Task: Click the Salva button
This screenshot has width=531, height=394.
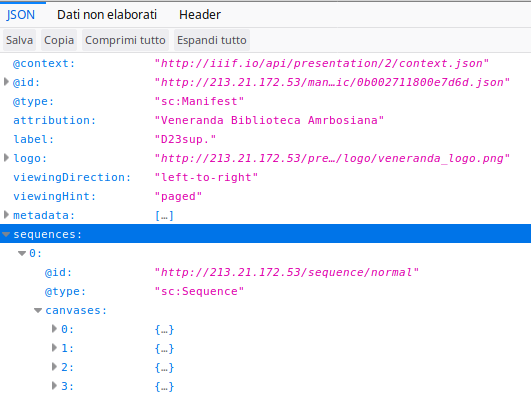Action: pyautogui.click(x=19, y=40)
